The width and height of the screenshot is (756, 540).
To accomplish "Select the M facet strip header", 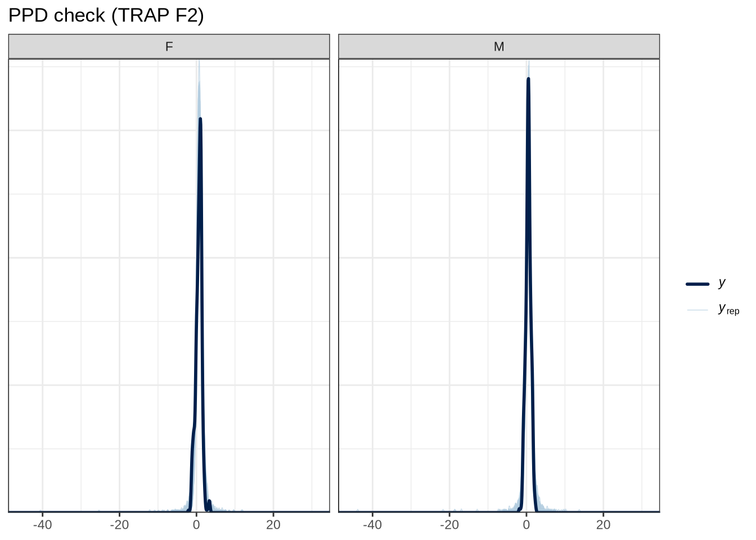I will (x=498, y=47).
